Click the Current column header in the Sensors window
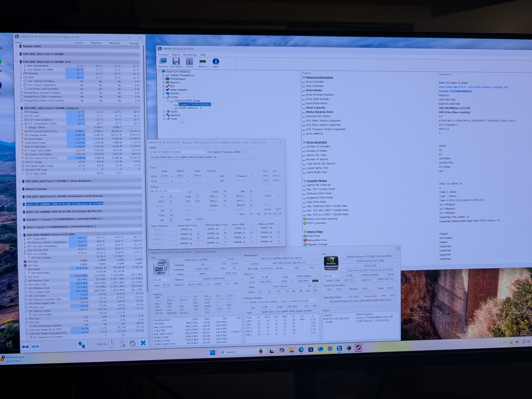532x399 pixels. click(x=78, y=43)
